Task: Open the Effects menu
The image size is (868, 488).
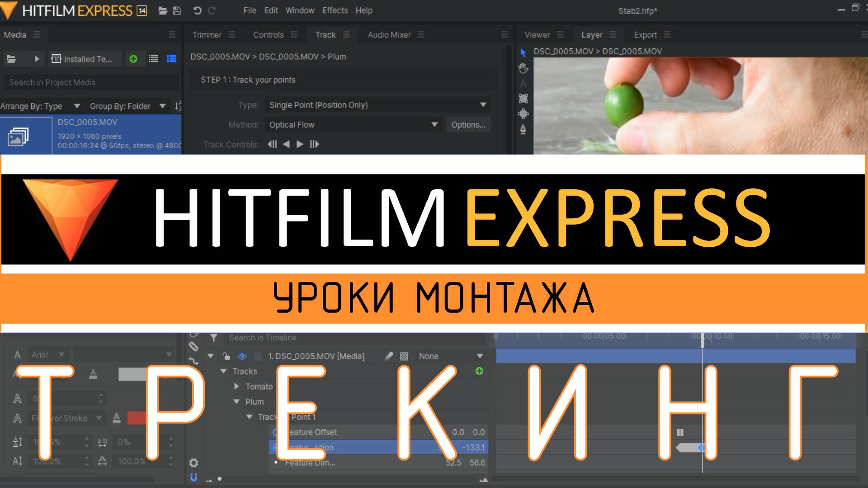Action: tap(335, 10)
